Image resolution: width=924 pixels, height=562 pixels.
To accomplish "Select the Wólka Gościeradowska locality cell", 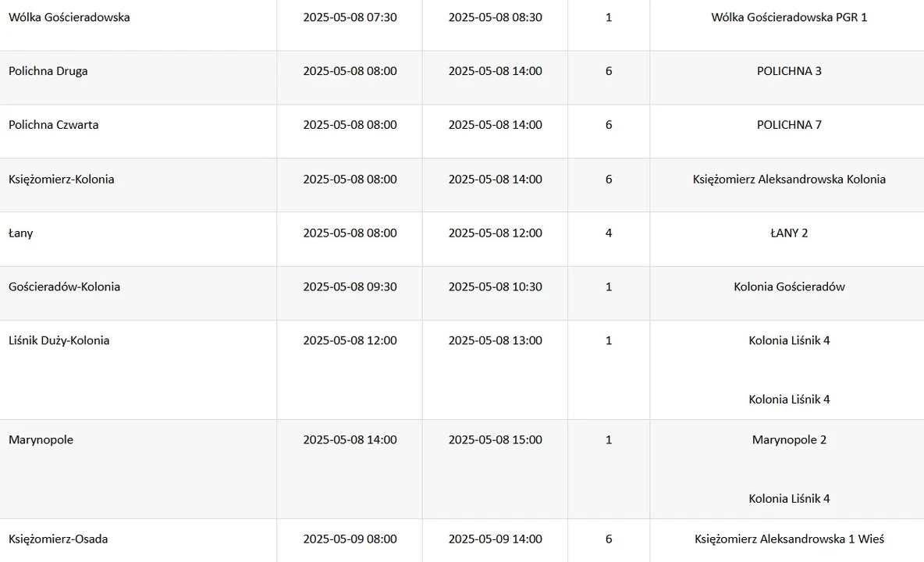I will (69, 18).
